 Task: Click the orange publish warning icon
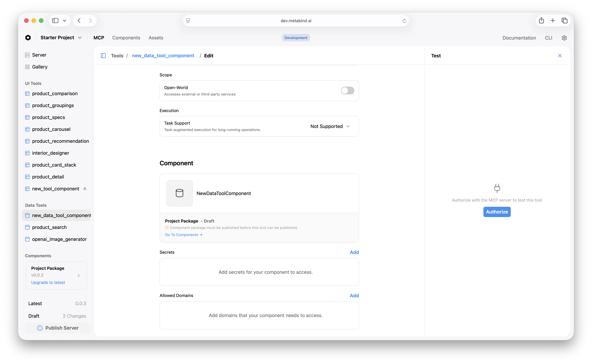[x=167, y=227]
